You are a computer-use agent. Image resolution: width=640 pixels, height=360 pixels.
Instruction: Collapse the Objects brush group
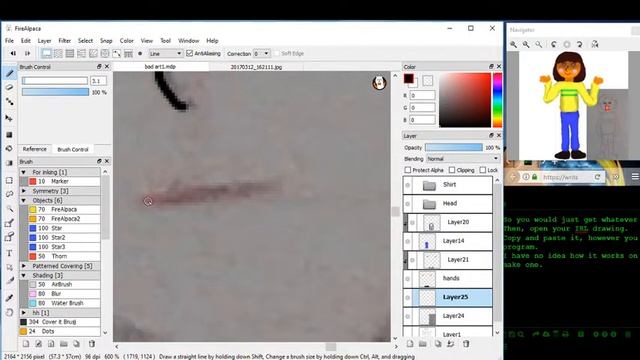click(24, 200)
